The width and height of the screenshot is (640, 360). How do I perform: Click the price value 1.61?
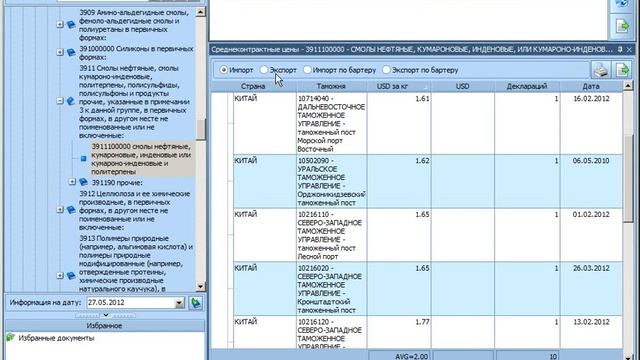pos(422,98)
